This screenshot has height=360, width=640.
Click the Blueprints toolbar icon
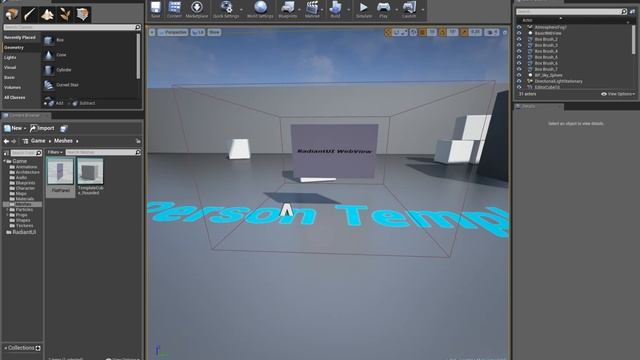(288, 9)
